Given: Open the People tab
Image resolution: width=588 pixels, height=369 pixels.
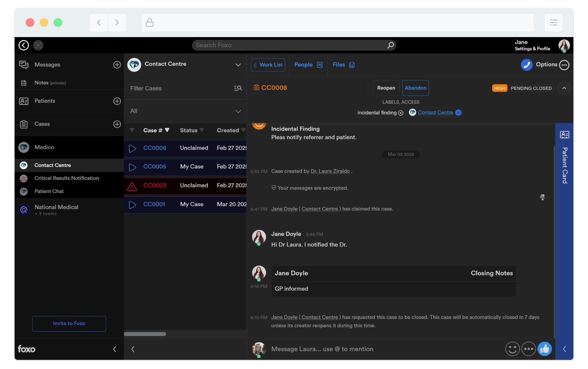Looking at the screenshot, I should pyautogui.click(x=308, y=65).
